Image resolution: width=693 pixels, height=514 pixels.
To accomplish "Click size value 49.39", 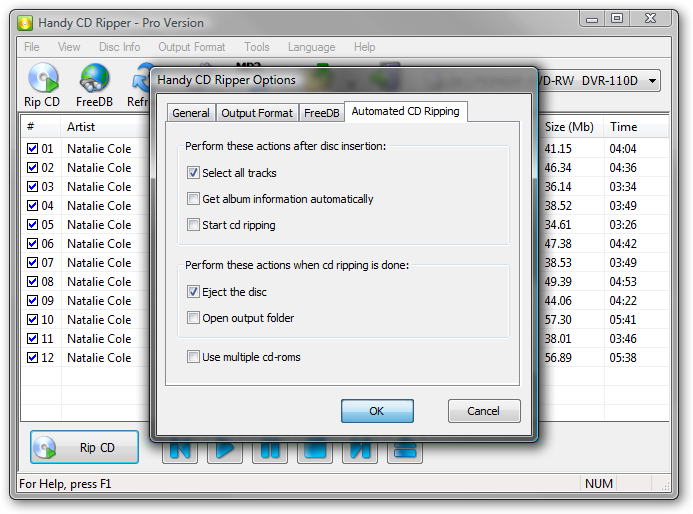I will (558, 282).
